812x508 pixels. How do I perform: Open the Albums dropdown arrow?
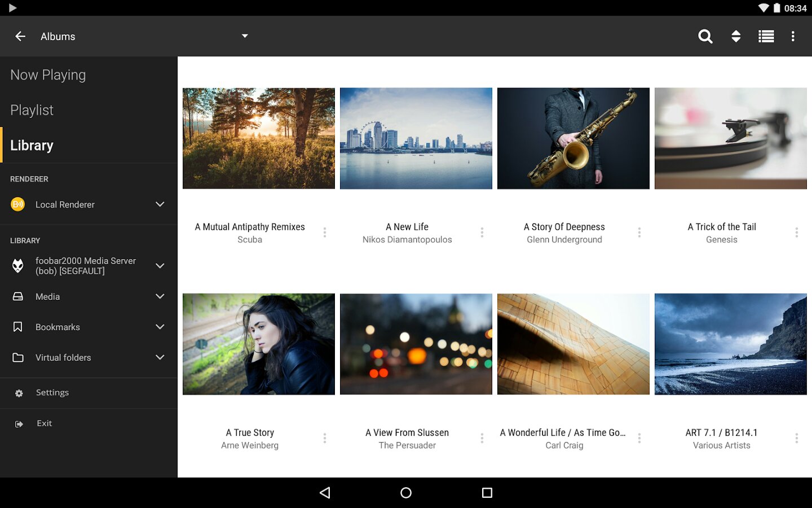tap(245, 36)
